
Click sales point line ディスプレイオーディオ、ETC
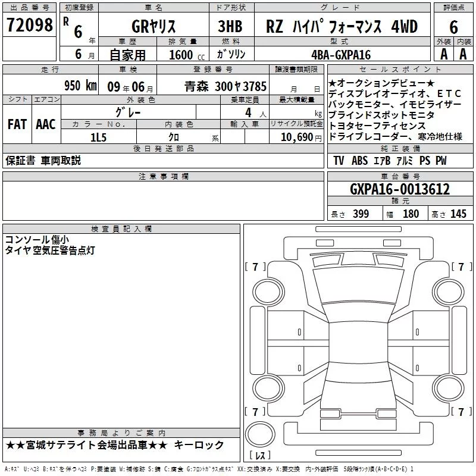394,94
